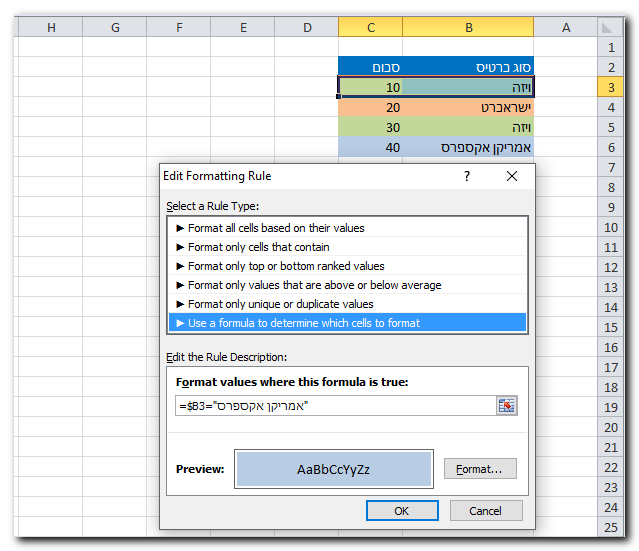Click the collapse dialog range selector icon
The height and width of the screenshot is (551, 639).
506,405
